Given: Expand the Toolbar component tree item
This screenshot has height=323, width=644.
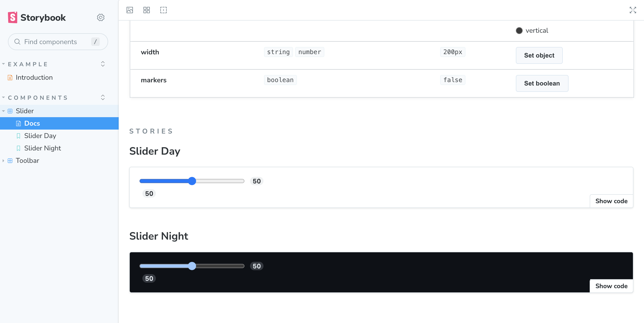Looking at the screenshot, I should coord(4,160).
